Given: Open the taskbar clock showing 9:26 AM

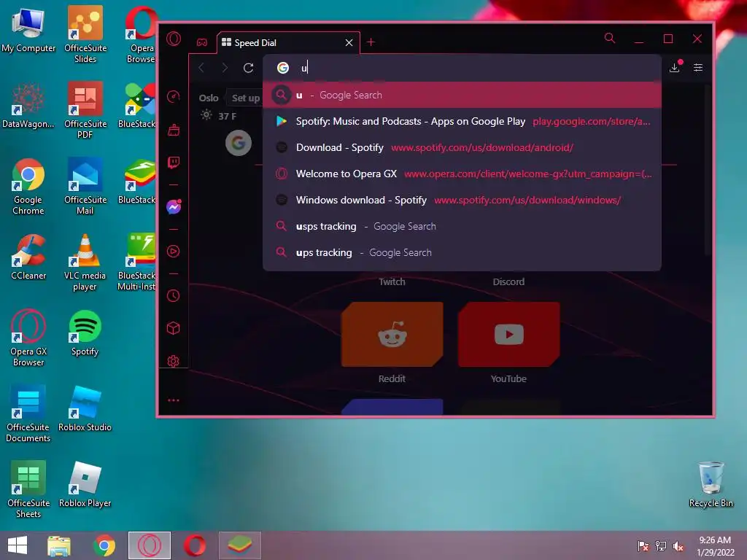Looking at the screenshot, I should (x=715, y=546).
